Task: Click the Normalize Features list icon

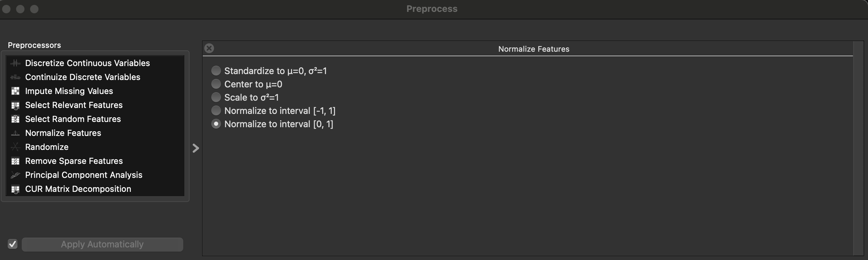Action: pyautogui.click(x=15, y=133)
